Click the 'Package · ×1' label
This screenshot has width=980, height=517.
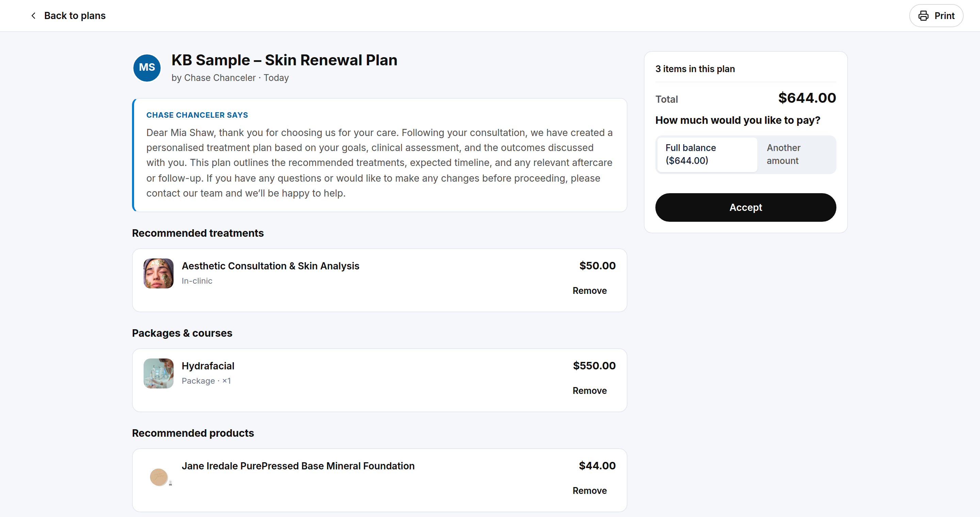tap(206, 381)
